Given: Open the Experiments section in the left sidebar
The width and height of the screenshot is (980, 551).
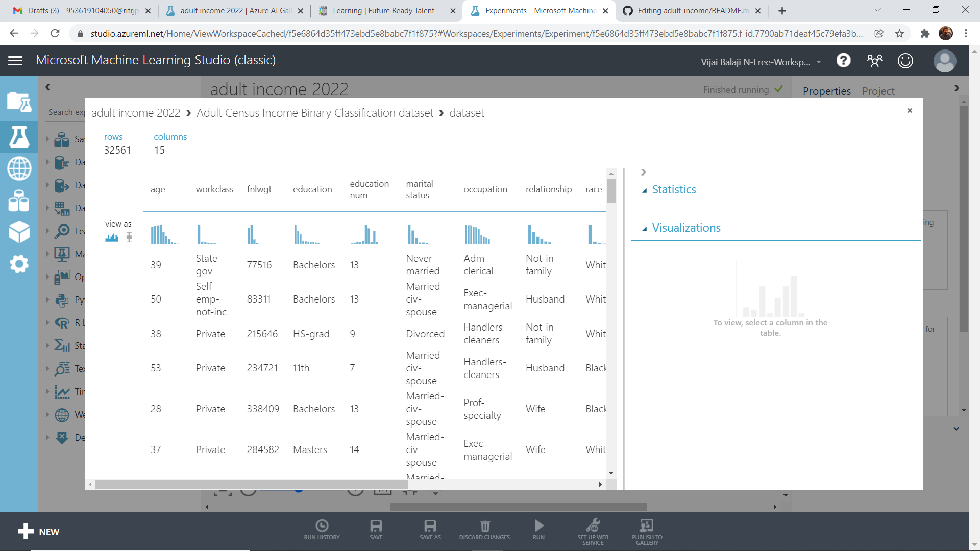Looking at the screenshot, I should coord(19,137).
